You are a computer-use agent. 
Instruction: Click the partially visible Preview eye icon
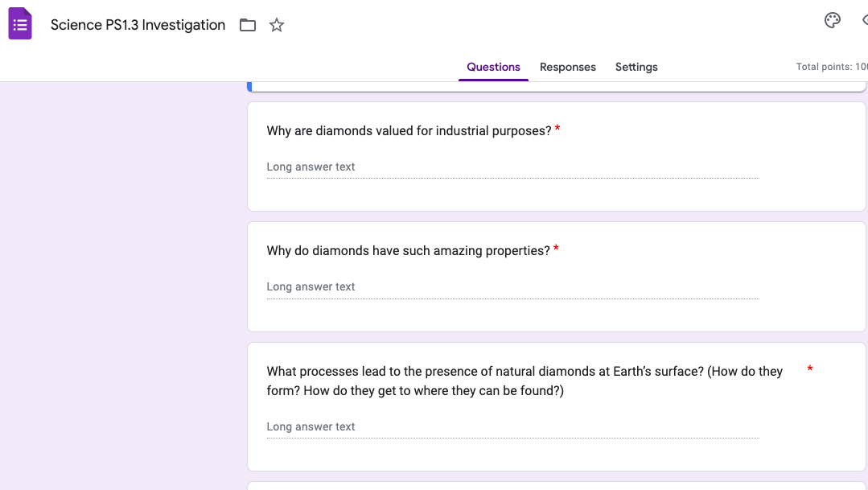tap(864, 21)
